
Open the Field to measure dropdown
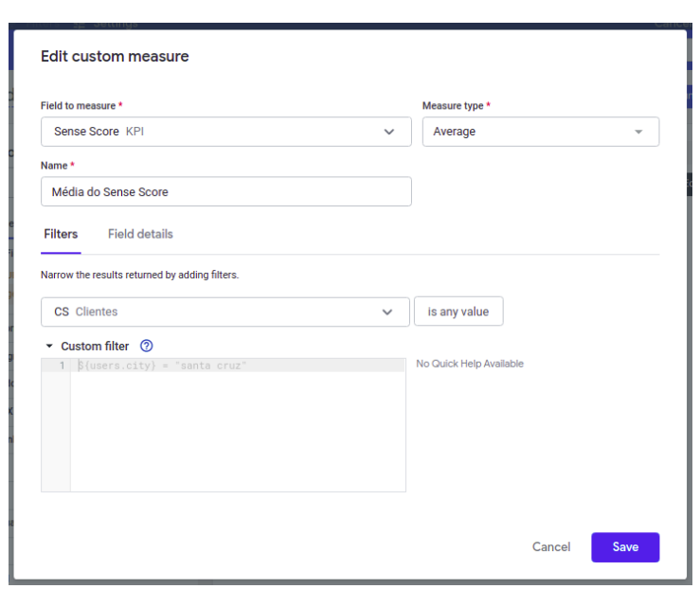pos(225,132)
